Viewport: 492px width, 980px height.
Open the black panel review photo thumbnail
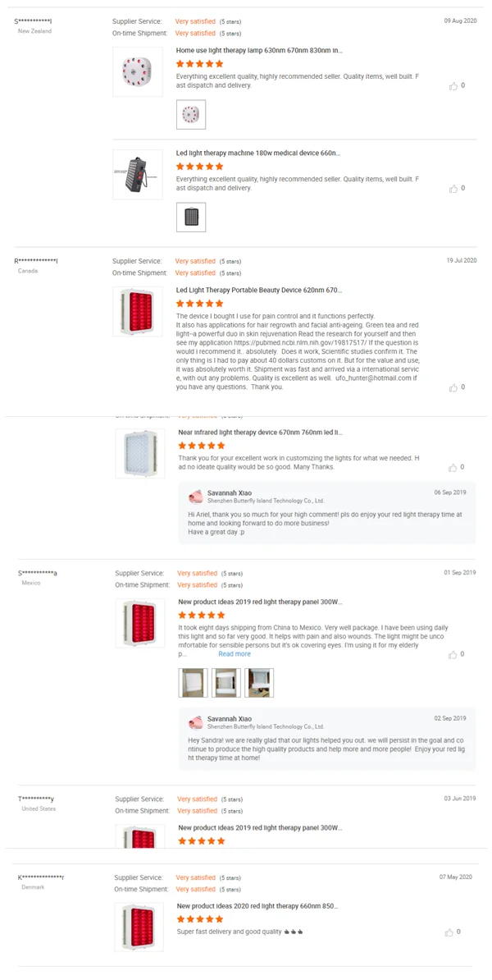(191, 218)
